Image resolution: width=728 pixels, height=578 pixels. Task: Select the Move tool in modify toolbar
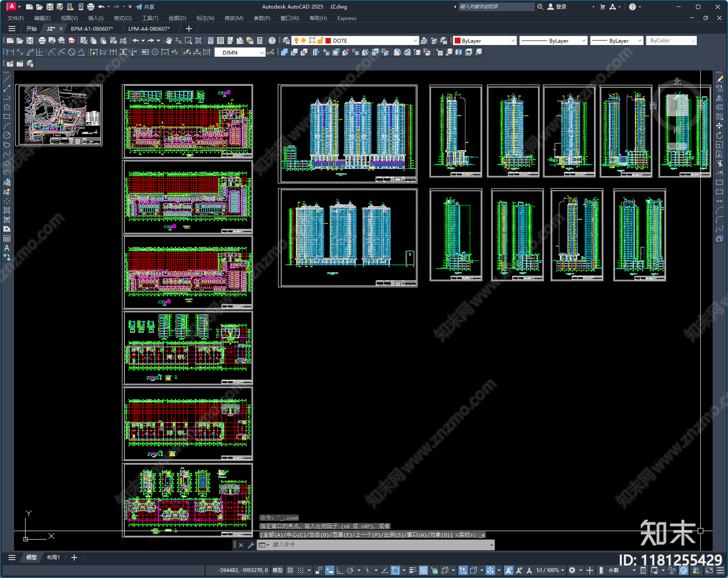[x=719, y=126]
